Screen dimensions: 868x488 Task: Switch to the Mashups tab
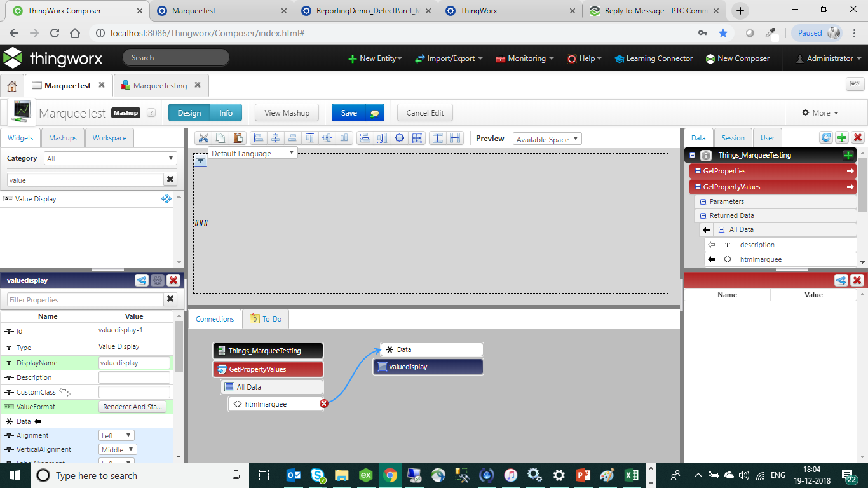tap(63, 138)
